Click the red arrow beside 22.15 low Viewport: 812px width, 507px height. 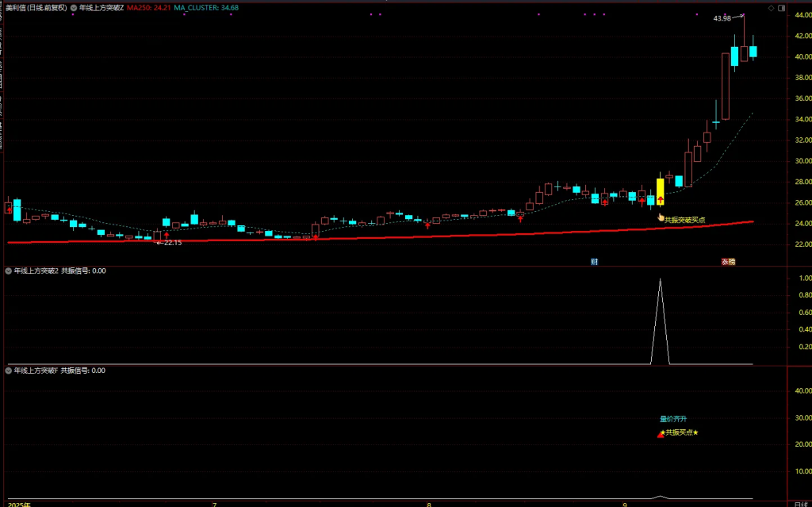[167, 236]
